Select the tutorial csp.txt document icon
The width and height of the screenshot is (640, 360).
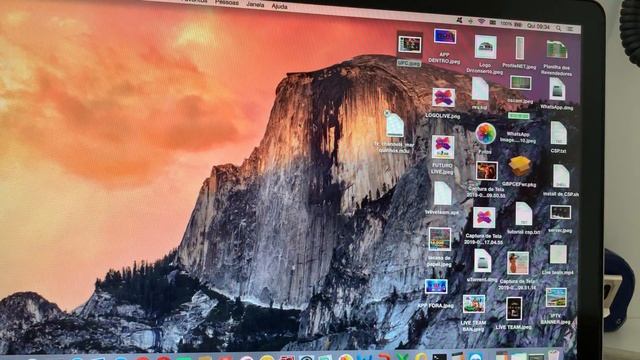[523, 214]
